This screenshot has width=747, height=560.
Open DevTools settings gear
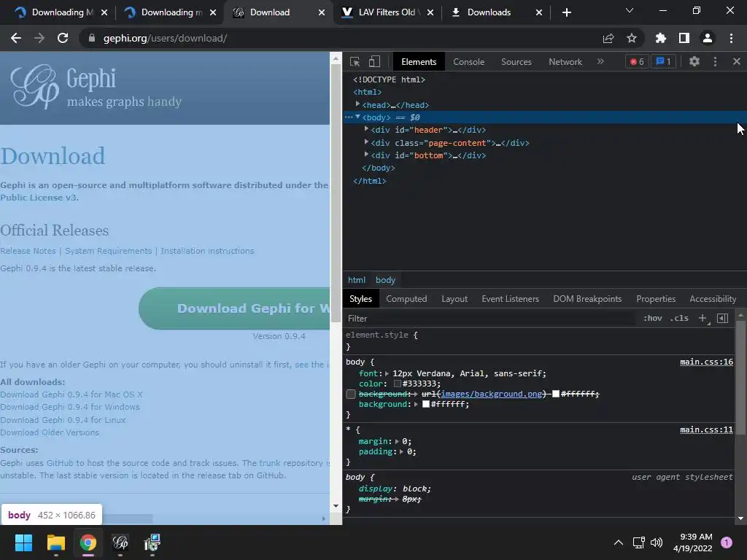coord(694,61)
